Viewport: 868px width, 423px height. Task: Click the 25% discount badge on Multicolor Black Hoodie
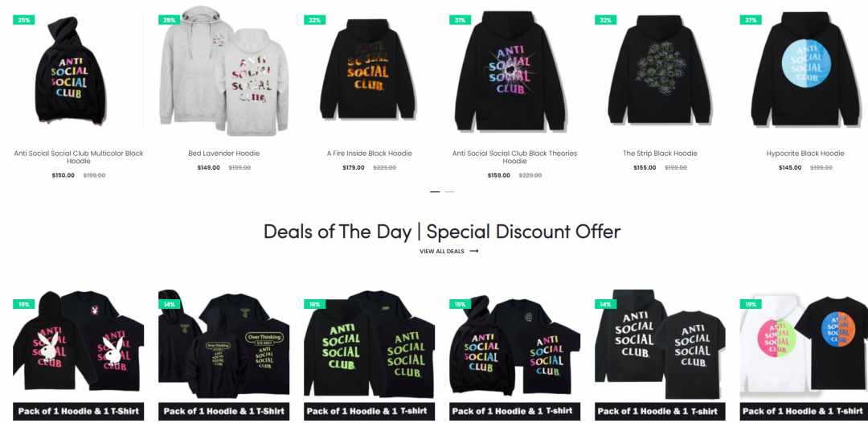[24, 20]
